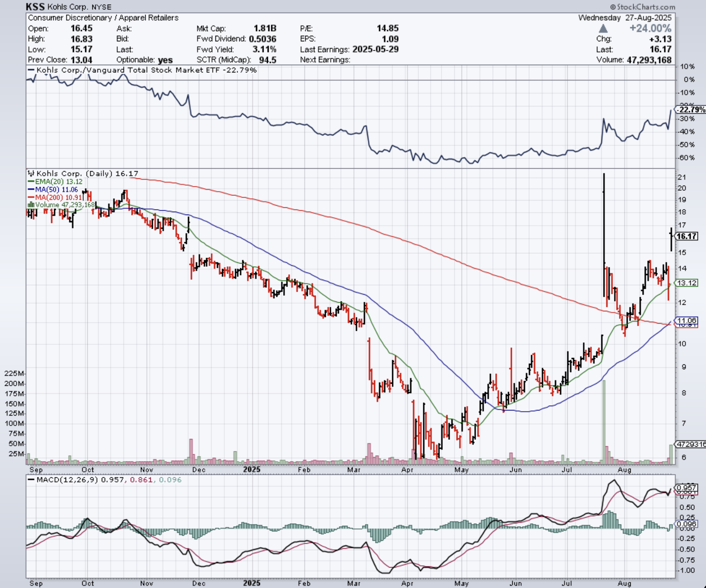The height and width of the screenshot is (588, 706).
Task: Click the P/E value 14.85
Action: (x=387, y=28)
